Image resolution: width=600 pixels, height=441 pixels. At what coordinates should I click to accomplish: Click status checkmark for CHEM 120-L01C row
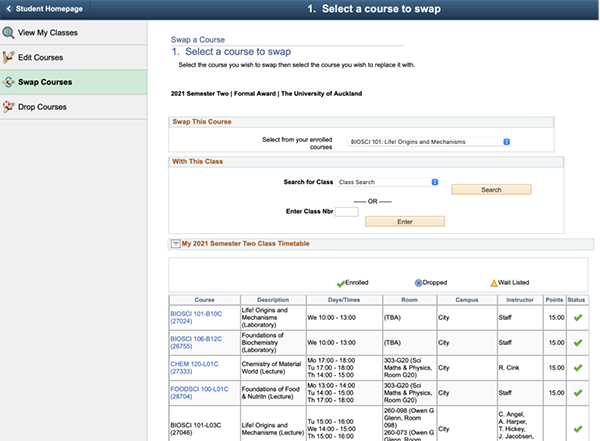(x=578, y=368)
